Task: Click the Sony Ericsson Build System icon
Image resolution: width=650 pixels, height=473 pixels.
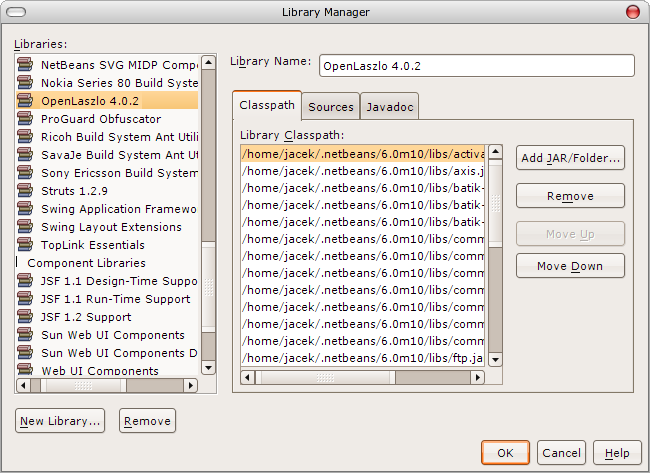Action: (x=25, y=172)
